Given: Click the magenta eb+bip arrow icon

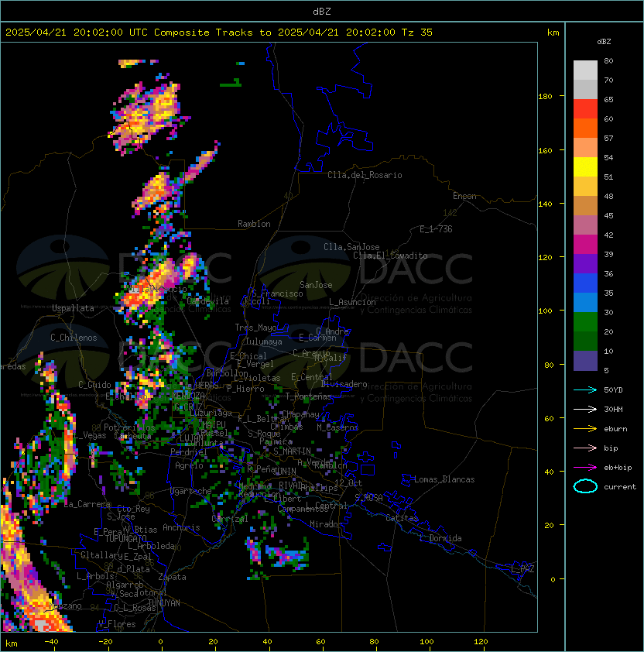Looking at the screenshot, I should pos(585,468).
